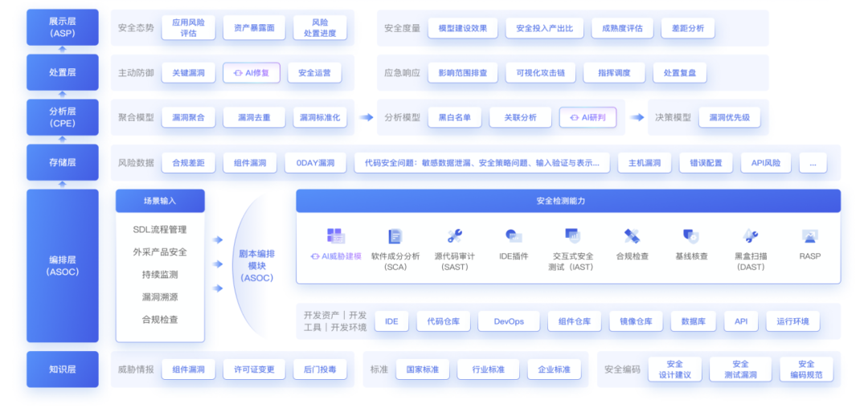Switch to the 编排层 (ASOC) layer block
Viewport: 868px width, 412px height.
[x=63, y=266]
